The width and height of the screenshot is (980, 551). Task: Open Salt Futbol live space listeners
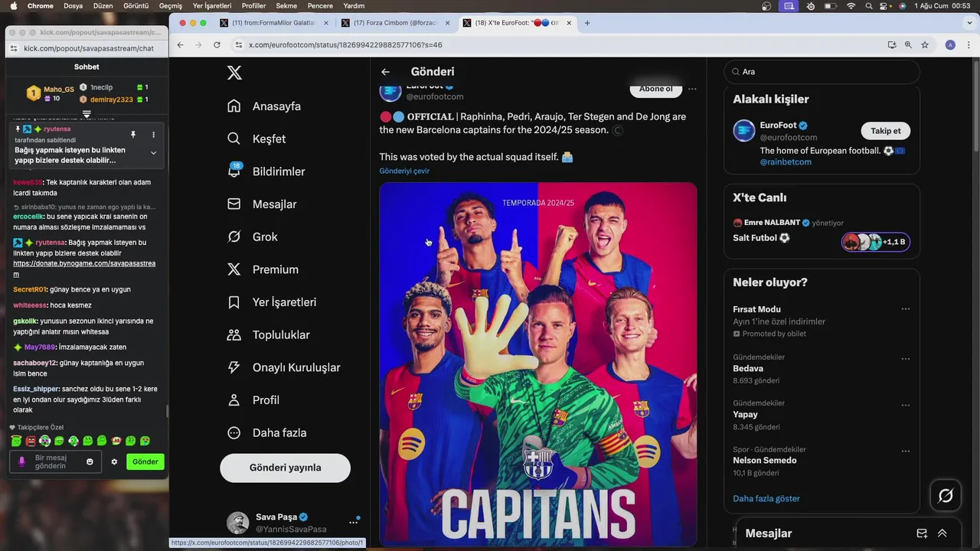click(x=875, y=242)
